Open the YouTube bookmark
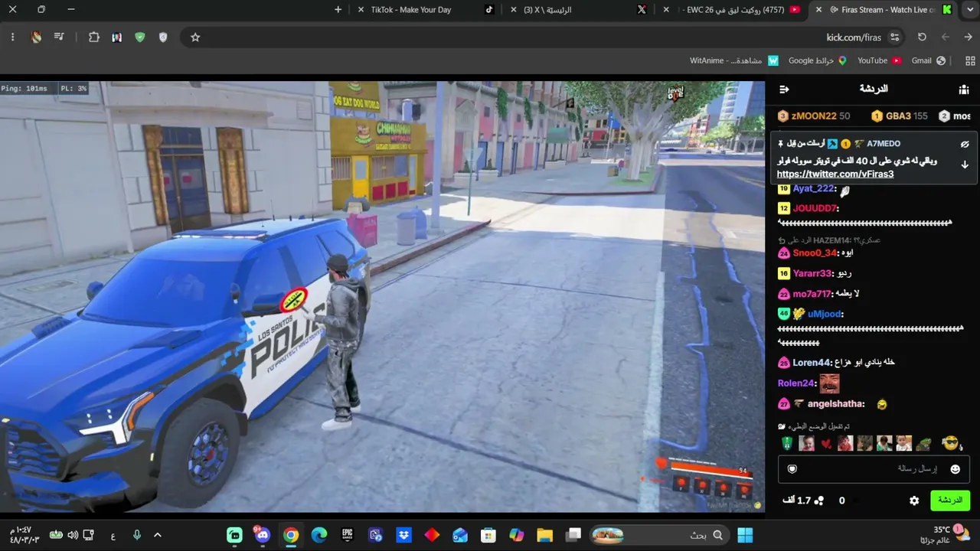Viewport: 980px width, 551px height. tap(879, 60)
